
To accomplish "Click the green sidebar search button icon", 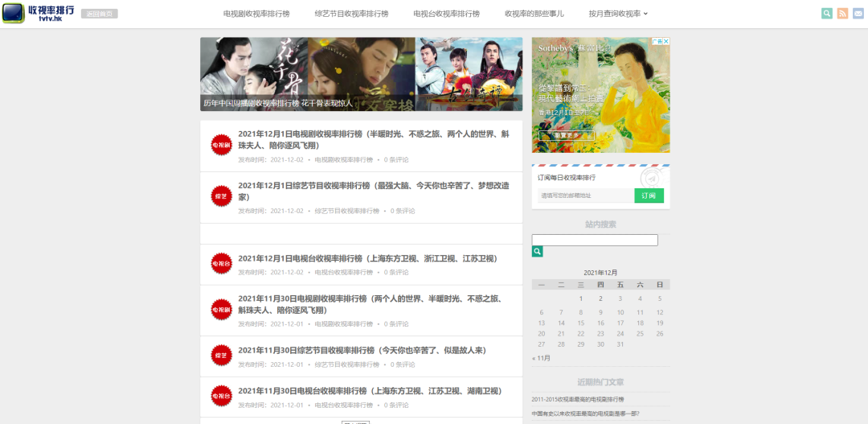I will [537, 252].
